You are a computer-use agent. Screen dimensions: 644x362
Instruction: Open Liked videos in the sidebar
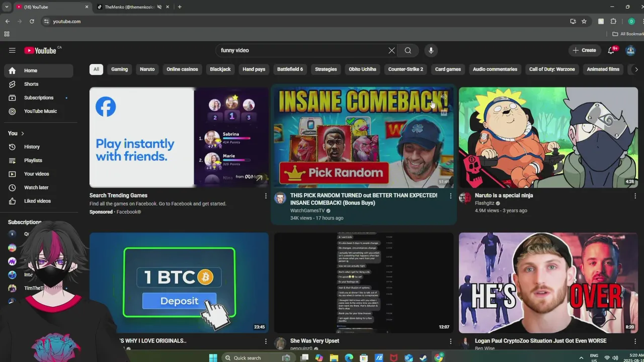point(39,201)
